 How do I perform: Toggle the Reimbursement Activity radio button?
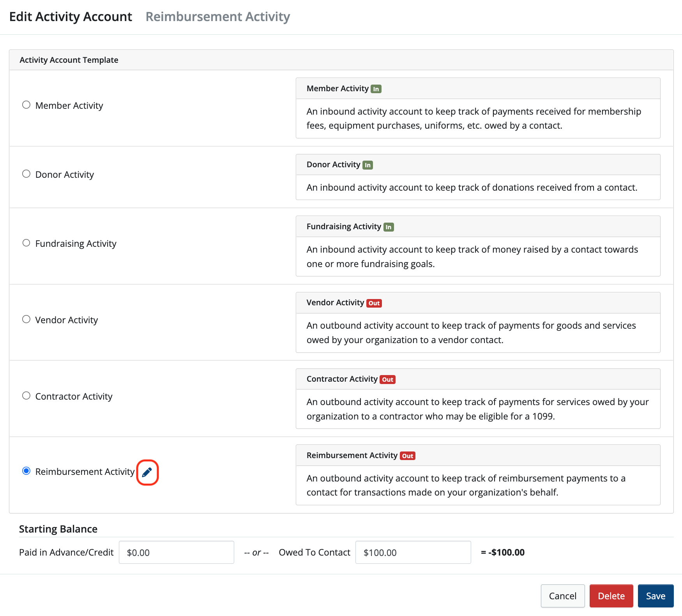pyautogui.click(x=26, y=471)
